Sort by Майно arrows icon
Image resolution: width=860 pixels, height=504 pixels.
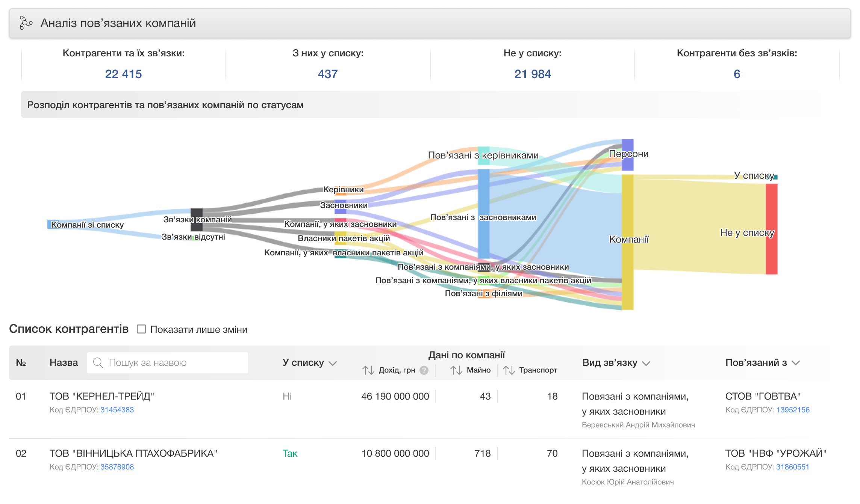(x=456, y=370)
